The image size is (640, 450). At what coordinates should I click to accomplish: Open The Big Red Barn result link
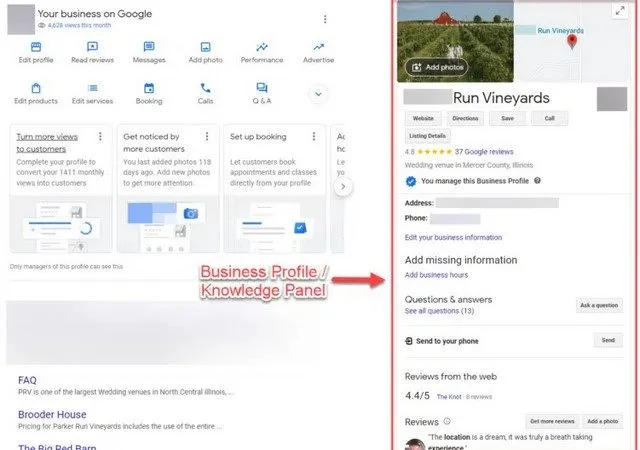pyautogui.click(x=57, y=447)
